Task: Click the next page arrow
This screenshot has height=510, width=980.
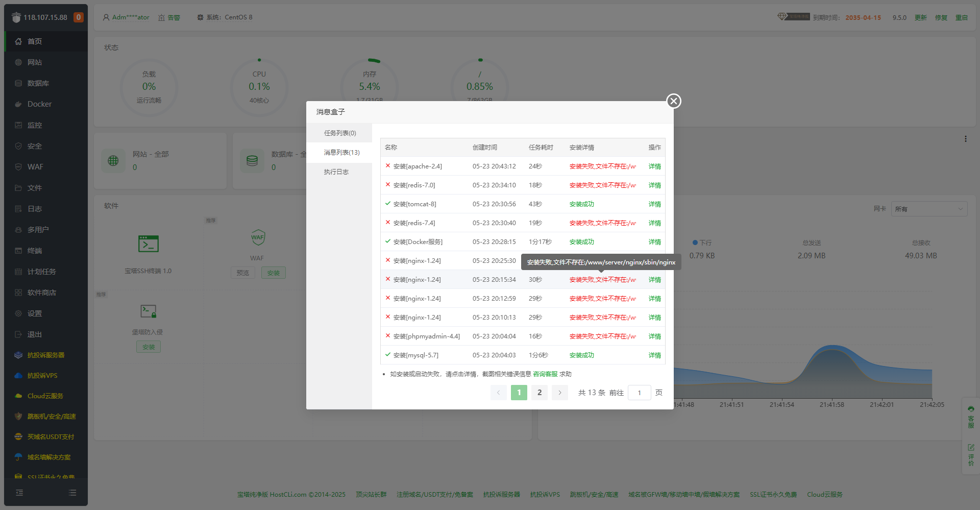Action: tap(560, 393)
